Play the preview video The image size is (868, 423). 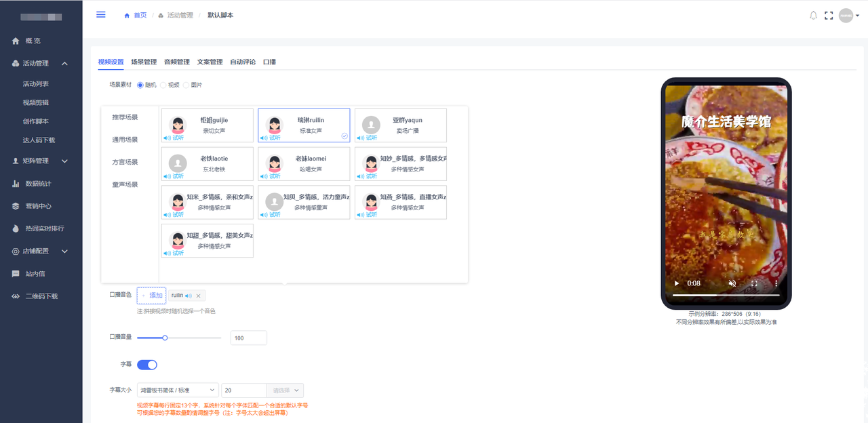point(676,283)
